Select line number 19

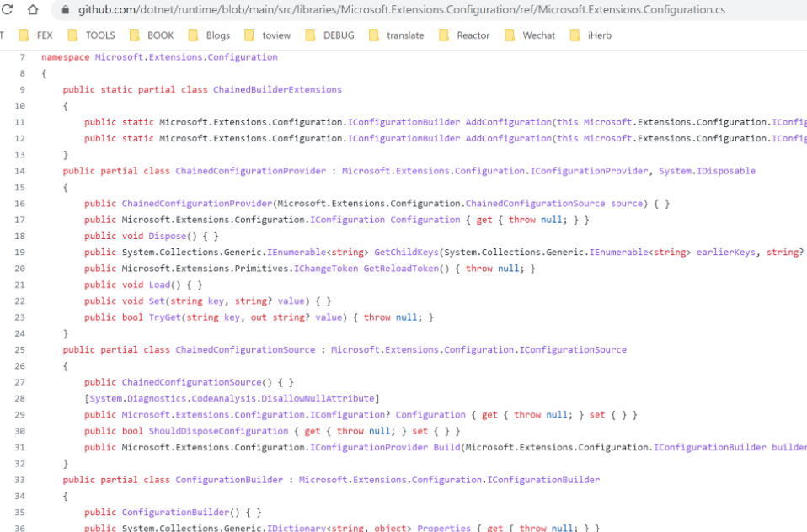19,252
